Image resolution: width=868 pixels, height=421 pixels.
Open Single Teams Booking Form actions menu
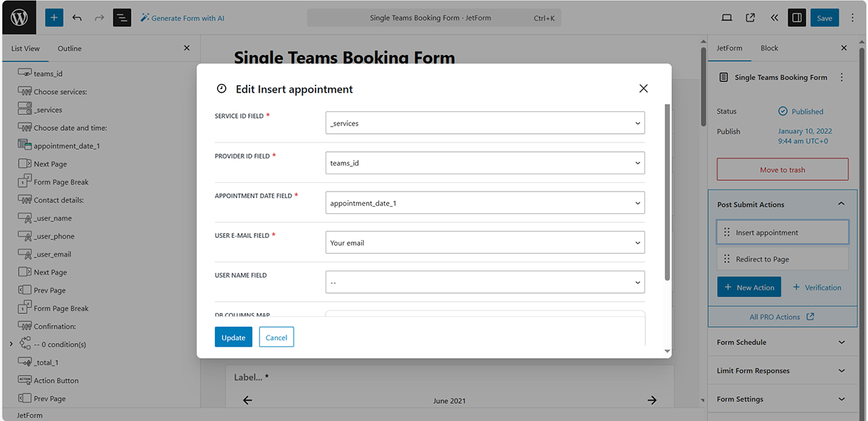[841, 77]
